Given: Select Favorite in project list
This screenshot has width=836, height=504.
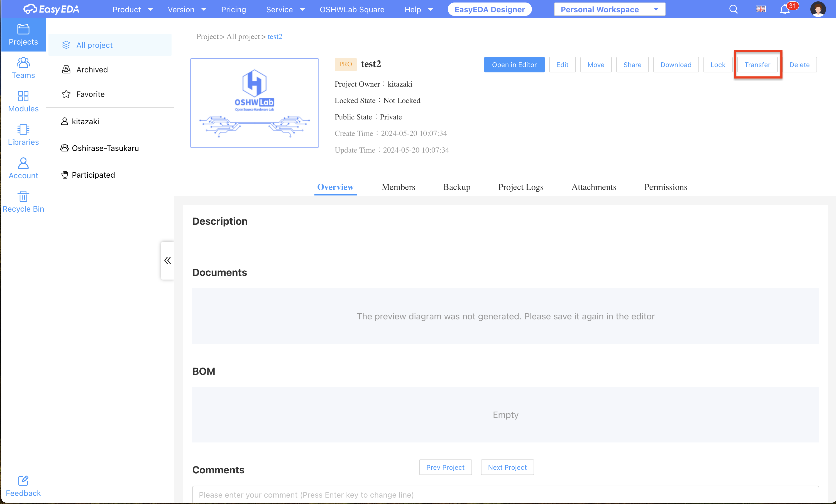Looking at the screenshot, I should point(90,94).
